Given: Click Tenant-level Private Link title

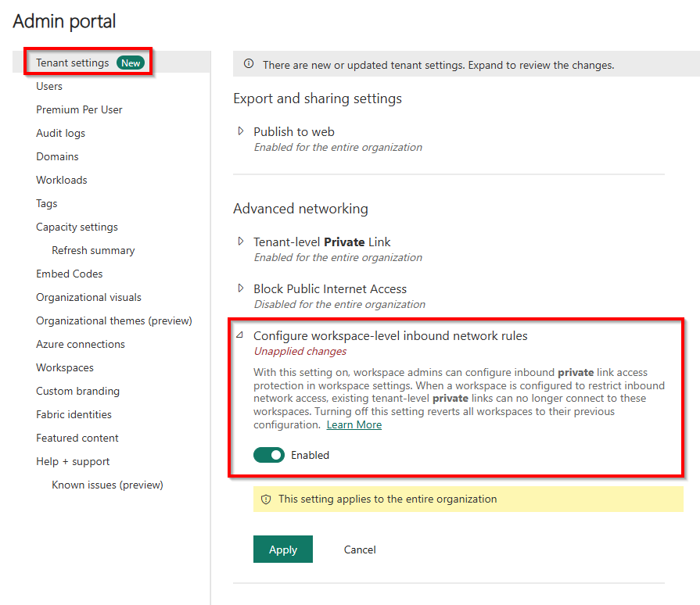Looking at the screenshot, I should (x=322, y=242).
